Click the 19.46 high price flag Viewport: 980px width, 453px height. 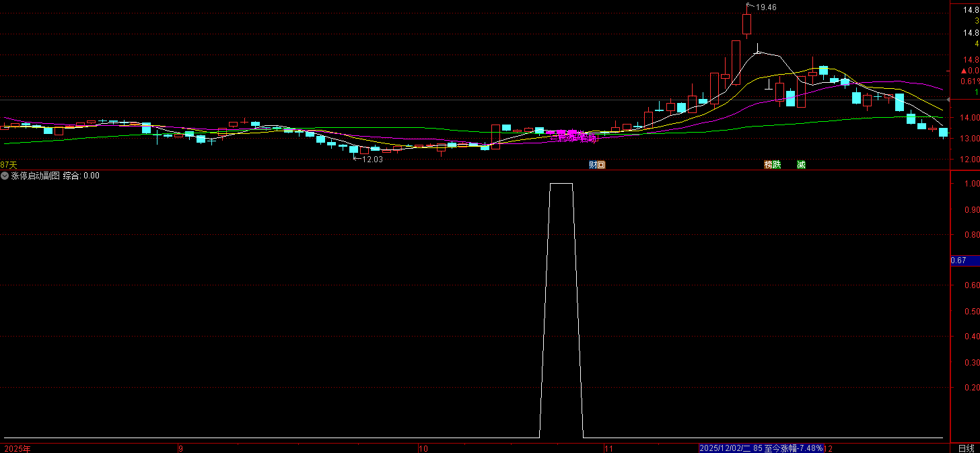[765, 7]
